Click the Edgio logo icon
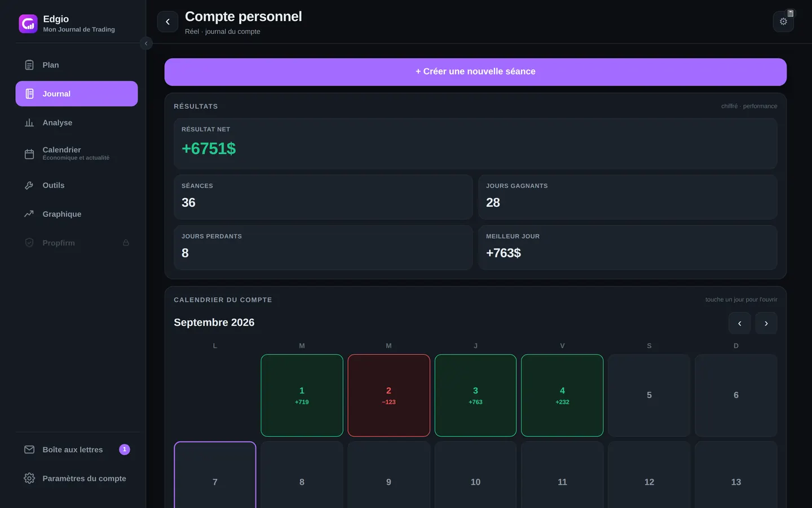The width and height of the screenshot is (812, 508). (28, 24)
